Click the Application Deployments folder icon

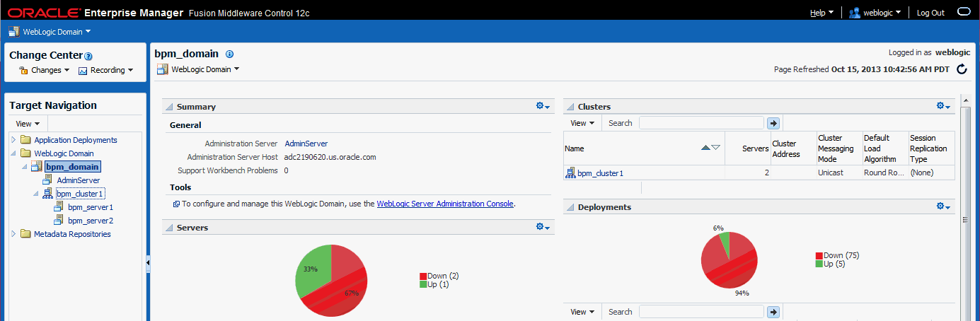(x=25, y=140)
